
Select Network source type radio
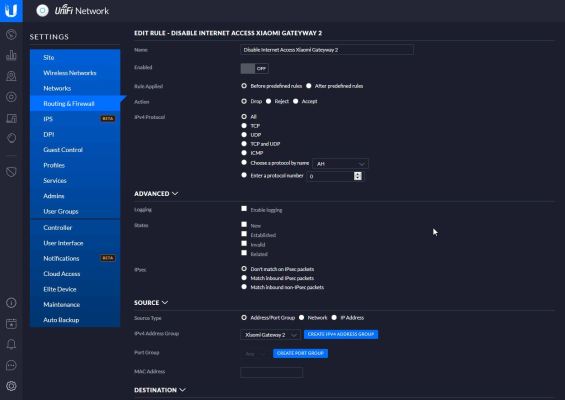301,317
